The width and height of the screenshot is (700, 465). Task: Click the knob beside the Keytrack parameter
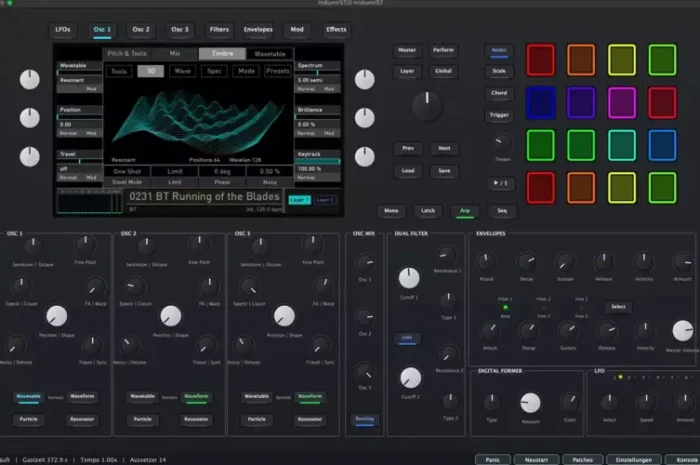point(365,157)
